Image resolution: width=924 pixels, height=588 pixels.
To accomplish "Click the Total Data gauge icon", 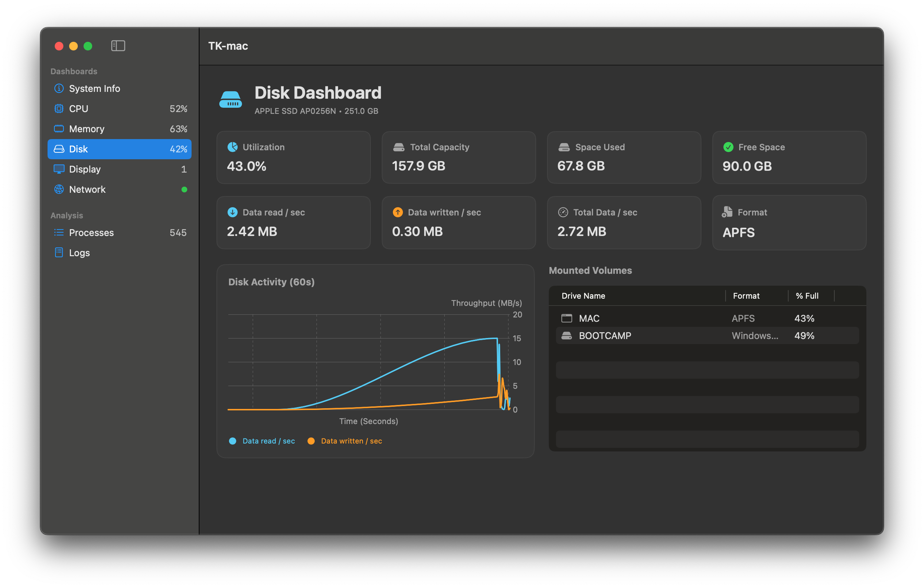I will point(563,212).
